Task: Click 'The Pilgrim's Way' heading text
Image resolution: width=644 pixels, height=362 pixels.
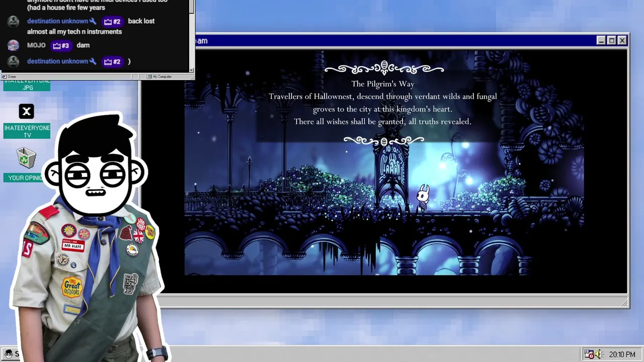Action: pyautogui.click(x=382, y=84)
